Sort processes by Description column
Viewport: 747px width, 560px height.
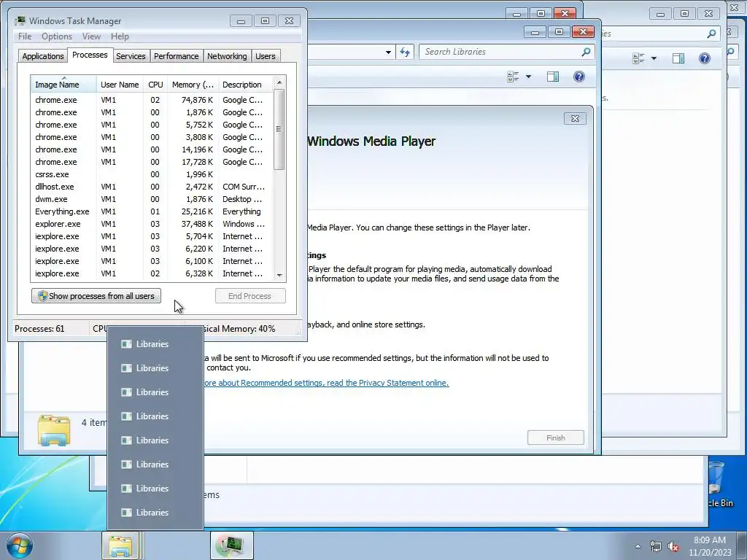click(x=245, y=85)
